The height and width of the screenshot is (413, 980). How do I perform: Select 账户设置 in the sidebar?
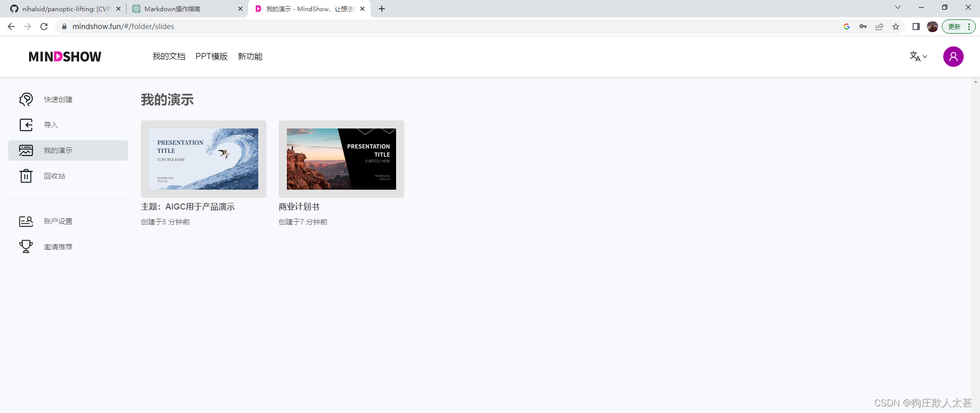[68, 221]
